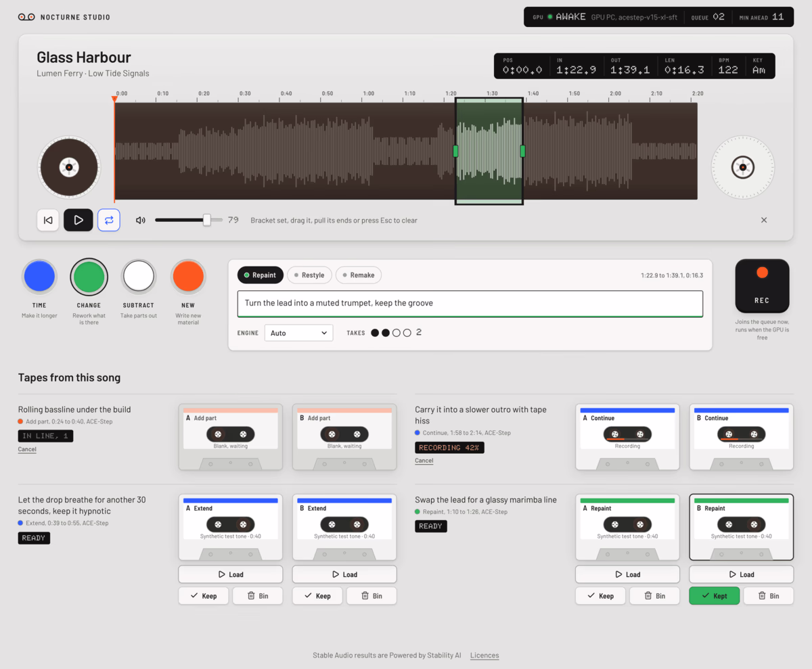Click the KEY Am display
Image resolution: width=812 pixels, height=669 pixels.
point(759,66)
